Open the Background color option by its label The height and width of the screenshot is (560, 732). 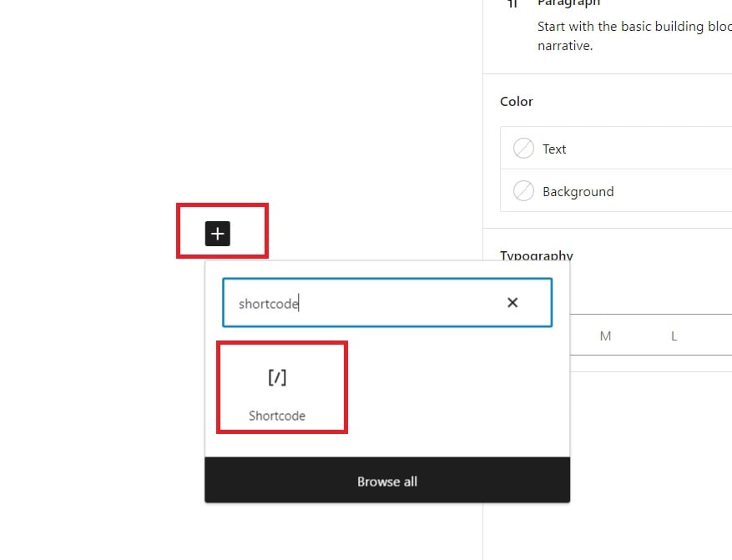578,191
